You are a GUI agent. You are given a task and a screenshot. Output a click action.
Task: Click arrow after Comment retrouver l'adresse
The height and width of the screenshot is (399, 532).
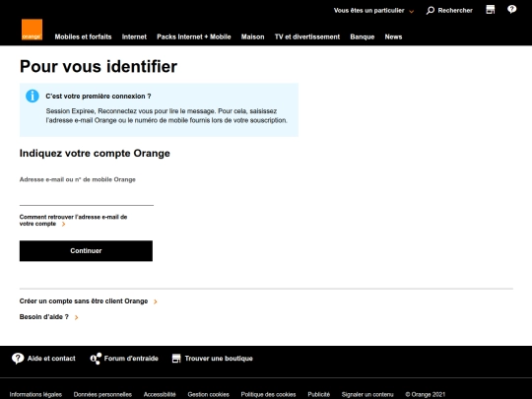[63, 225]
